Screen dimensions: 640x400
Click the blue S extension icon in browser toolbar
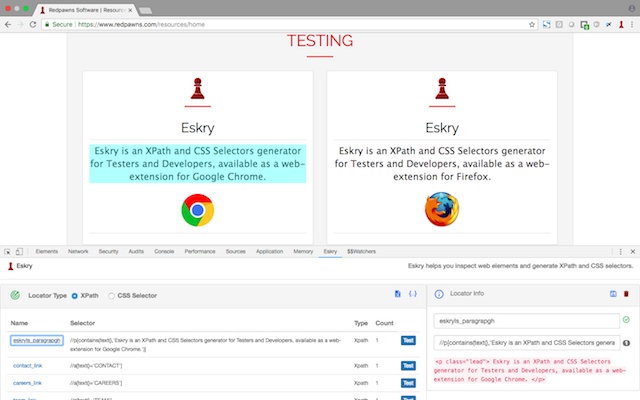547,24
